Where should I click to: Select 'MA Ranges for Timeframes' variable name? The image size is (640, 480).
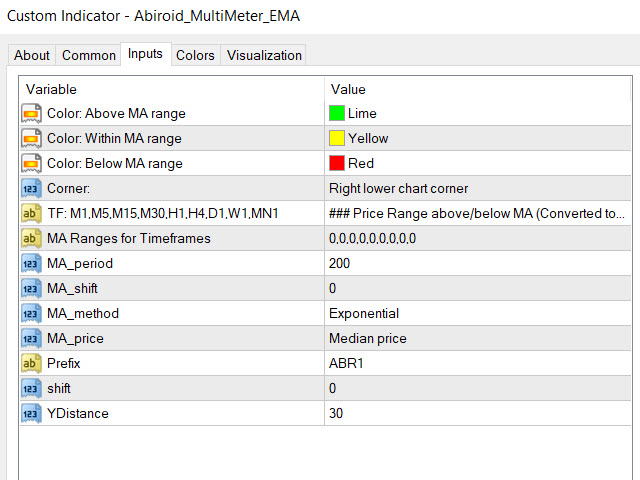(129, 238)
